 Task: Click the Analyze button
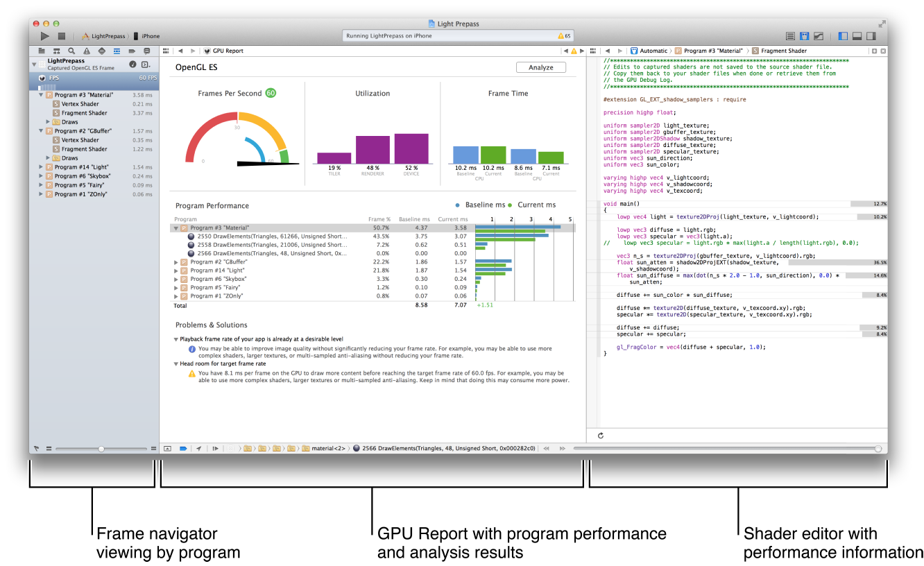click(x=540, y=67)
